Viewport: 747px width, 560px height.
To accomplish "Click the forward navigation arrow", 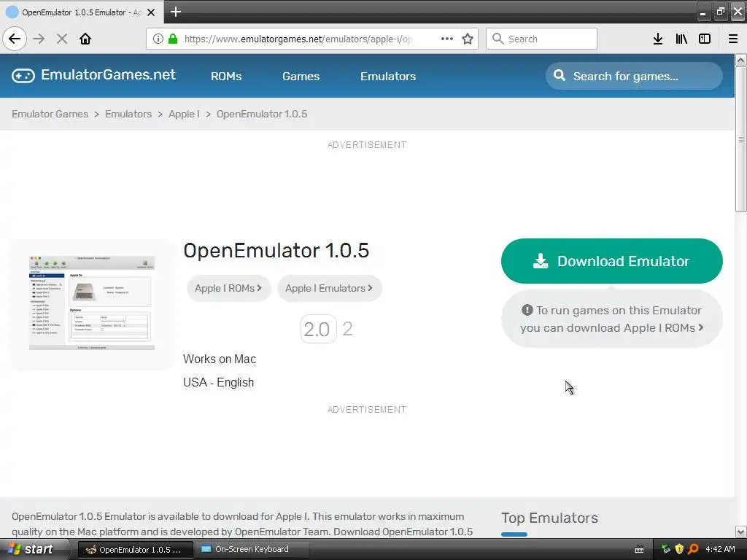I will point(39,39).
